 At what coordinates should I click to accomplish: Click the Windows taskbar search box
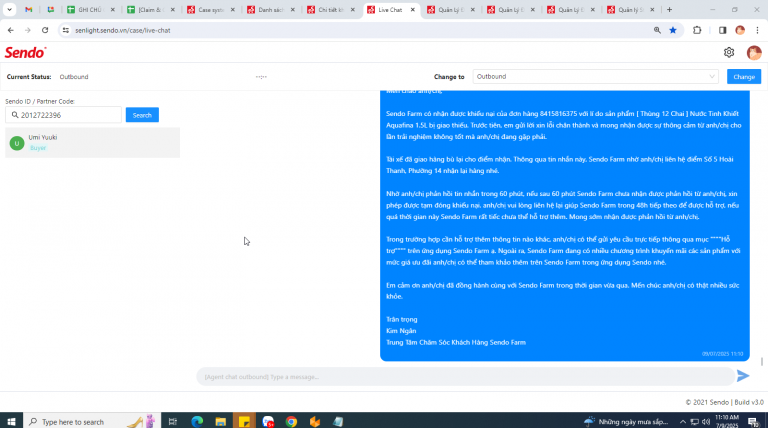(x=92, y=421)
